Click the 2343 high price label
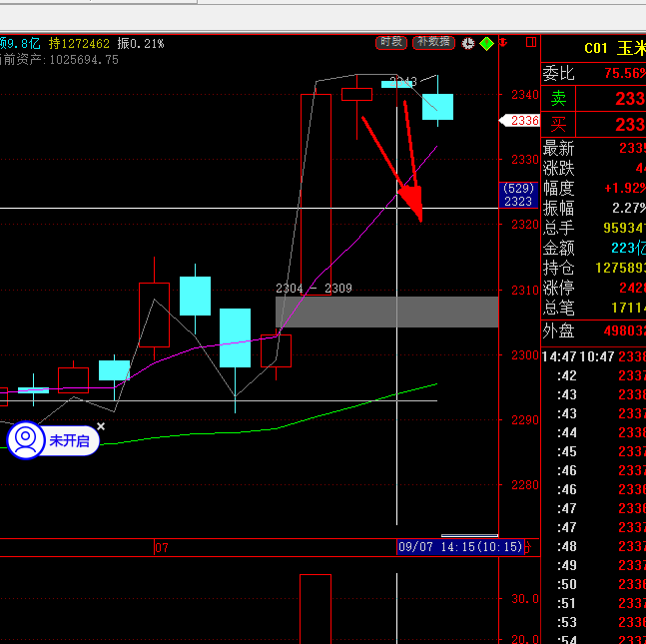The image size is (646, 644). pos(403,81)
